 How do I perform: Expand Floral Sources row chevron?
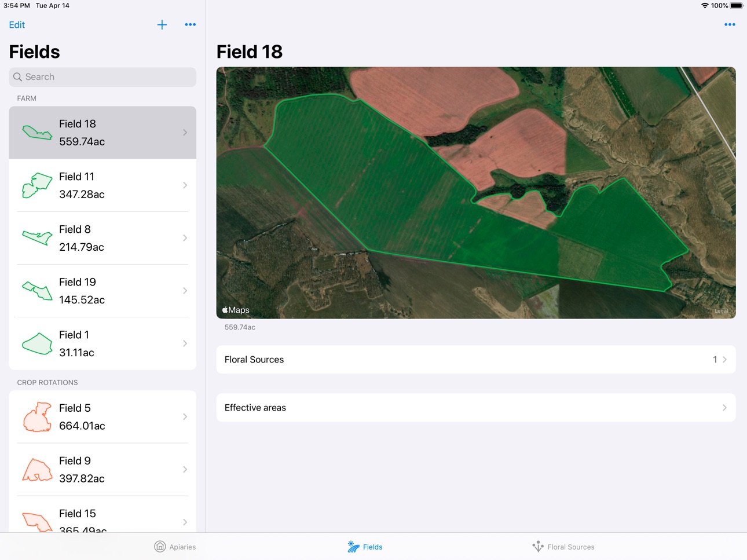[724, 360]
